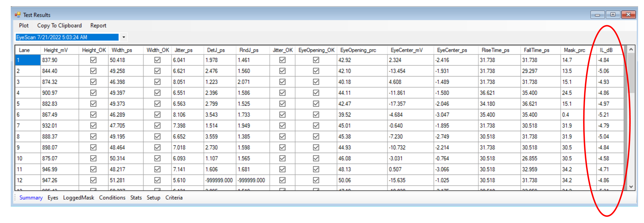Toggle EyeOpening_OK checkbox for lane 10
The height and width of the screenshot is (223, 644).
[x=316, y=158]
